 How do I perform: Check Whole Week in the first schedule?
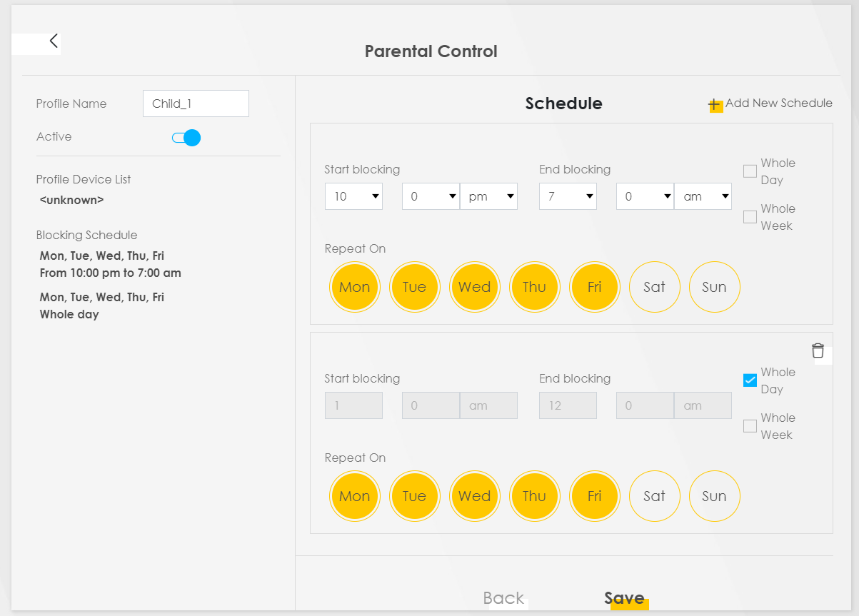(x=750, y=217)
